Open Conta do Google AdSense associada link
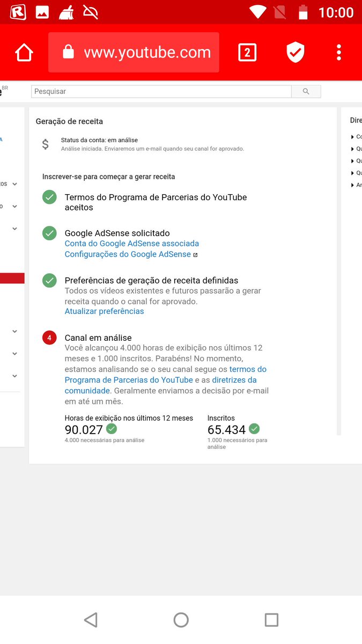The image size is (362, 644). point(132,244)
